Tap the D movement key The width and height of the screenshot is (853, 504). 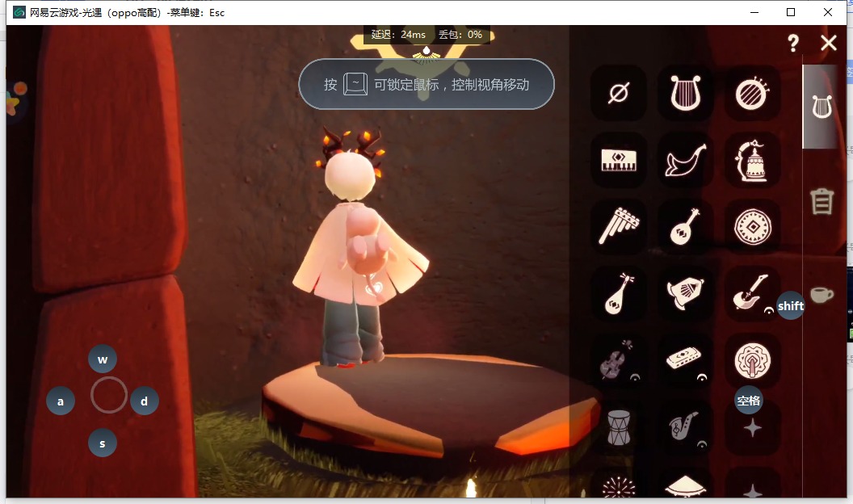pos(144,401)
